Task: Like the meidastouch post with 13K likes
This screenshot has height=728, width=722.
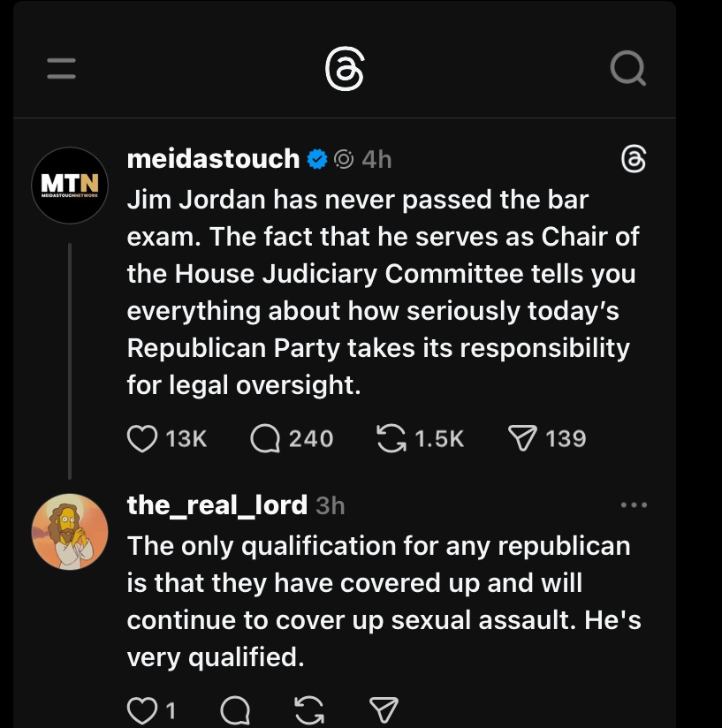Action: (x=142, y=438)
